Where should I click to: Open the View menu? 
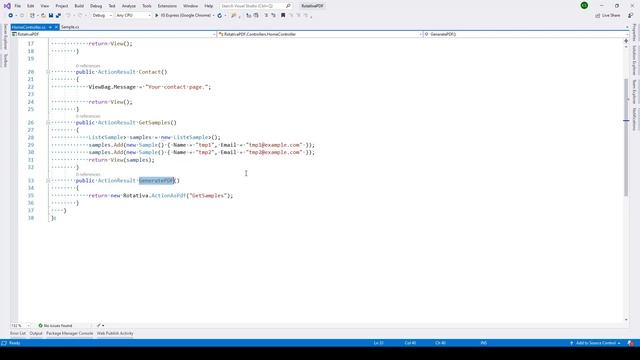tap(44, 6)
